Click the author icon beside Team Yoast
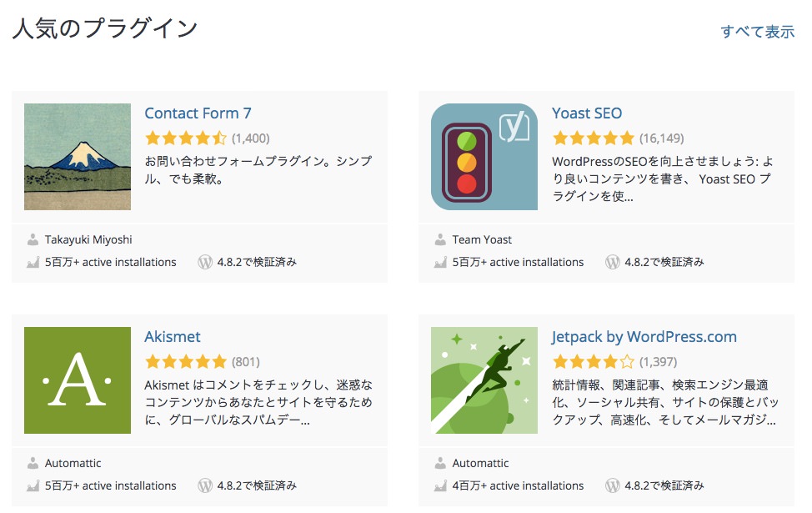 pyautogui.click(x=440, y=239)
